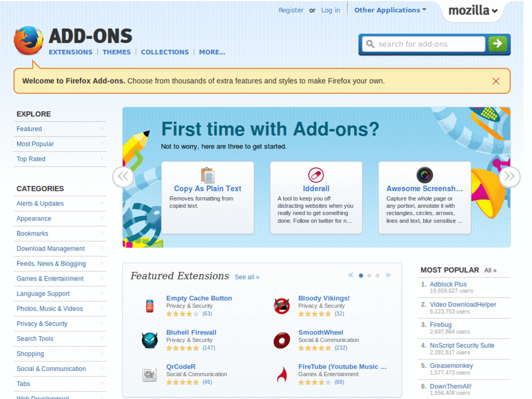The image size is (532, 399).
Task: Click the QrCodeR add-on icon
Action: (x=150, y=375)
